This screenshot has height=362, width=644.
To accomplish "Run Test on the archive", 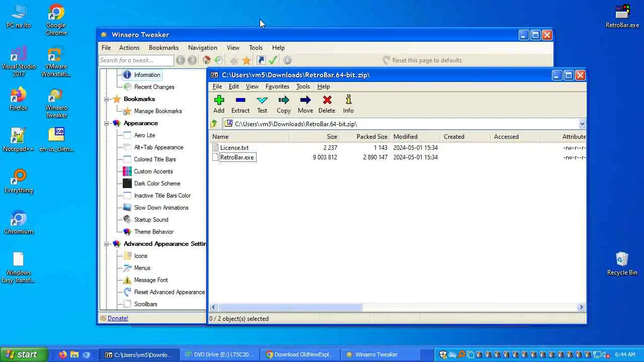I will click(262, 105).
